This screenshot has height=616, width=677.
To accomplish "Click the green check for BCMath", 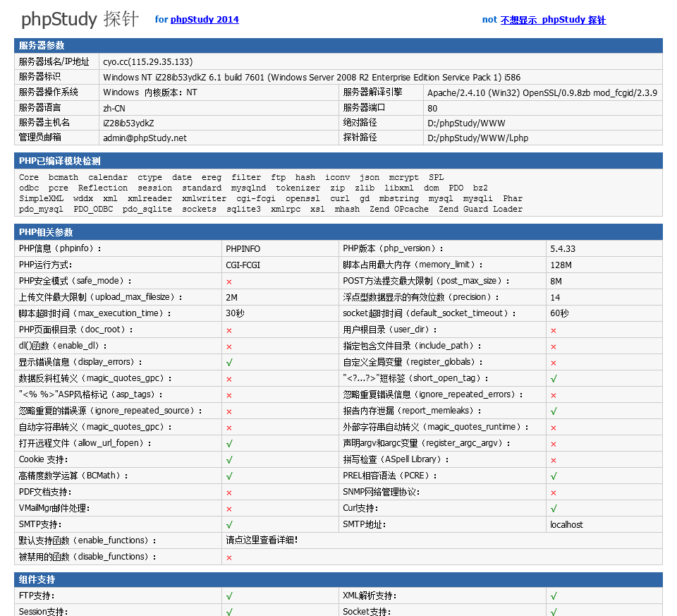I will [x=229, y=476].
